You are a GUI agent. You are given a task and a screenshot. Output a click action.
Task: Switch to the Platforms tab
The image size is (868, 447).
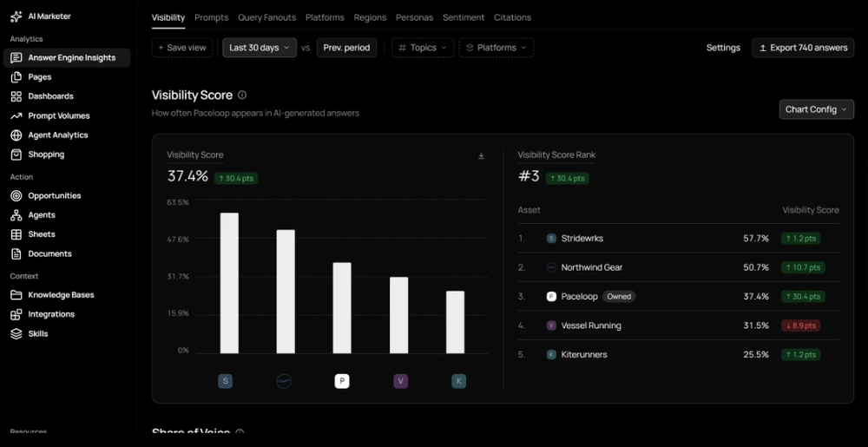tap(325, 17)
